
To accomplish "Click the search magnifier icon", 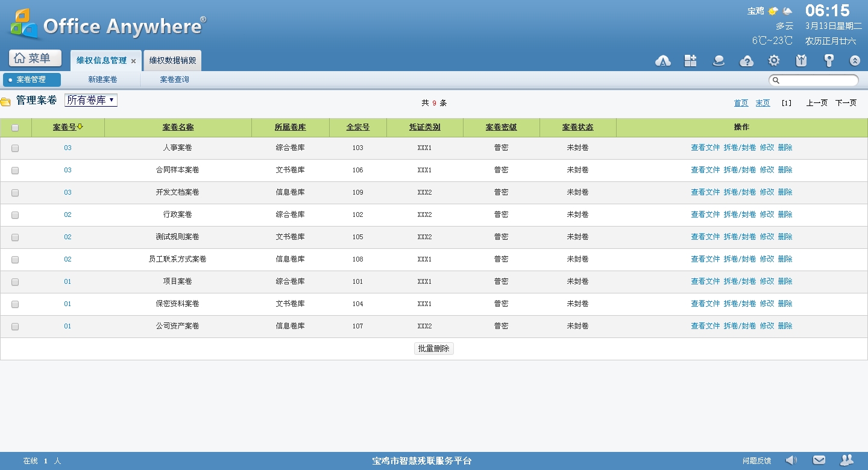I will click(x=776, y=80).
